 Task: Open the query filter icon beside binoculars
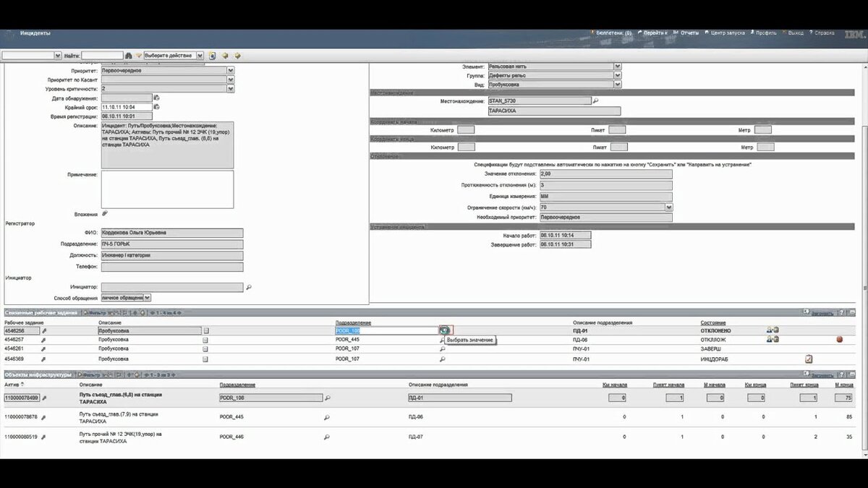[x=138, y=55]
